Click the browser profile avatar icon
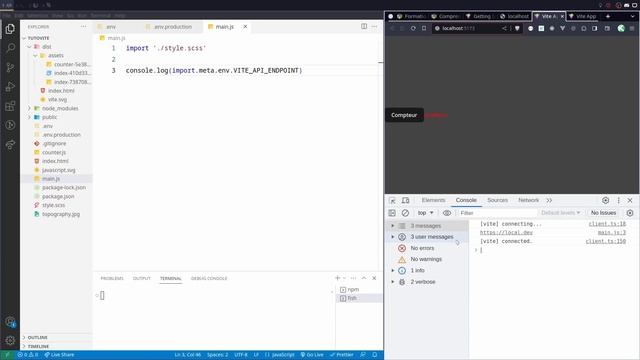The width and height of the screenshot is (640, 360). (x=621, y=28)
